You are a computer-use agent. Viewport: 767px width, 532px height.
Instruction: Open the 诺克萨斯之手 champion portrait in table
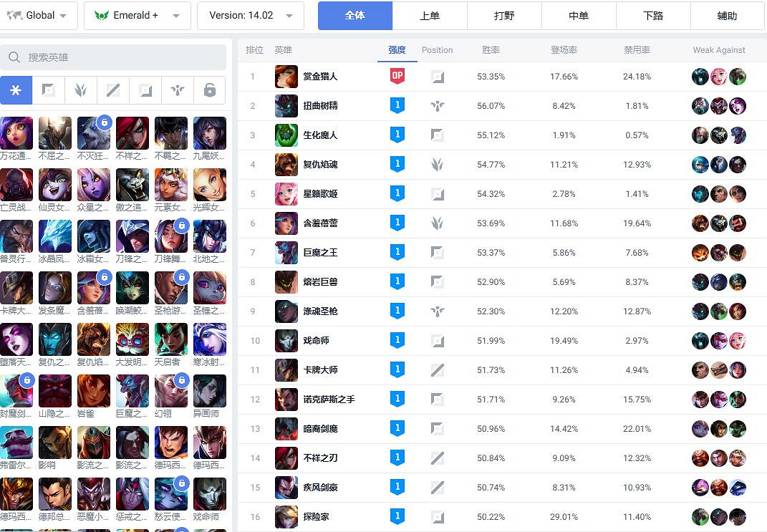point(286,400)
